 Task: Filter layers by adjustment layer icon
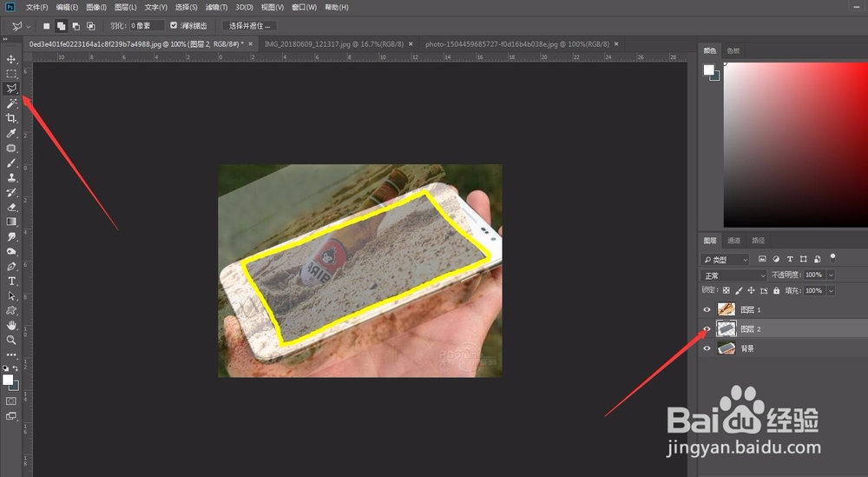(776, 259)
